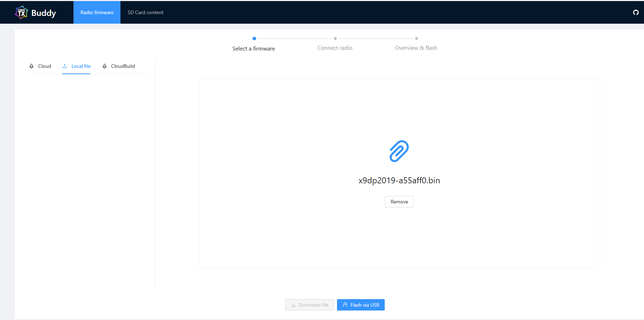Screen dimensions: 644x320
Task: Select the active Select a firmware step dot
Action: 254,38
